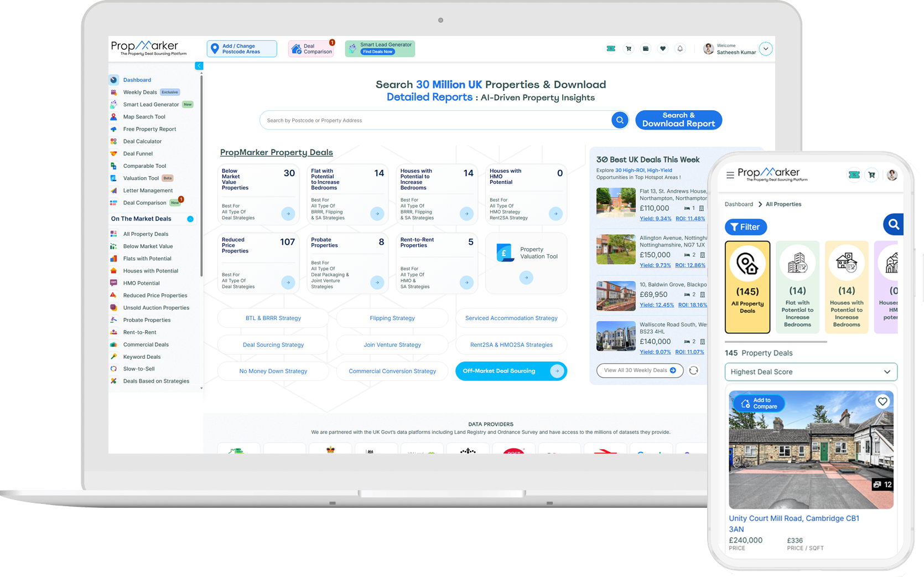Open the user profile avatar on phone
This screenshot has width=924, height=577.
point(892,175)
